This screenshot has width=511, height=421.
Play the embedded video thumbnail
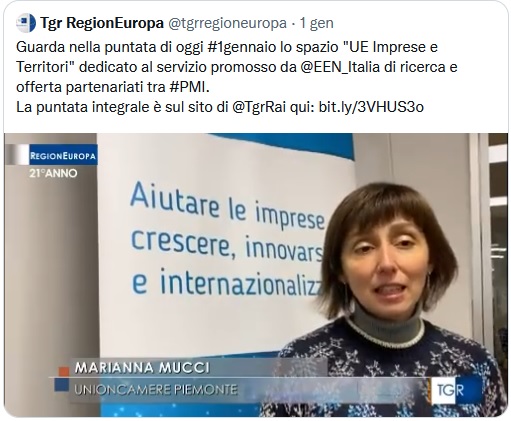coord(256,275)
